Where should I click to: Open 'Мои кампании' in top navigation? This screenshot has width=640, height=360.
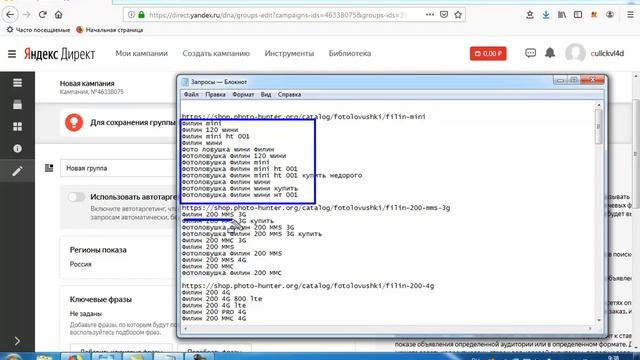coord(141,53)
